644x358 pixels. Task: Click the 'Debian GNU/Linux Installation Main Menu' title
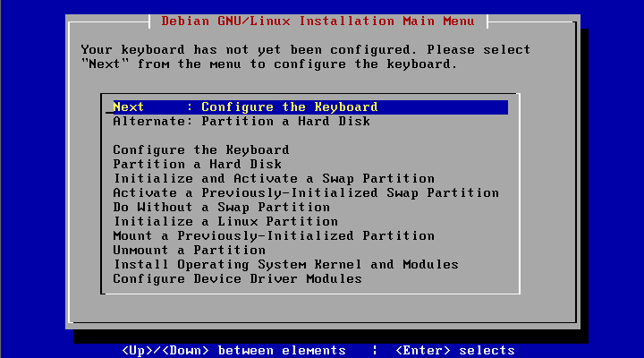318,21
